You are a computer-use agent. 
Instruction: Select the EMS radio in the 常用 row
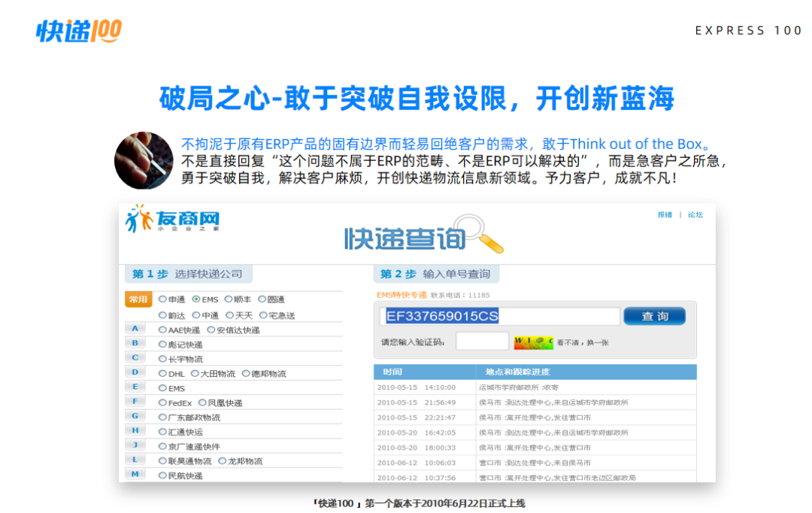pos(195,299)
